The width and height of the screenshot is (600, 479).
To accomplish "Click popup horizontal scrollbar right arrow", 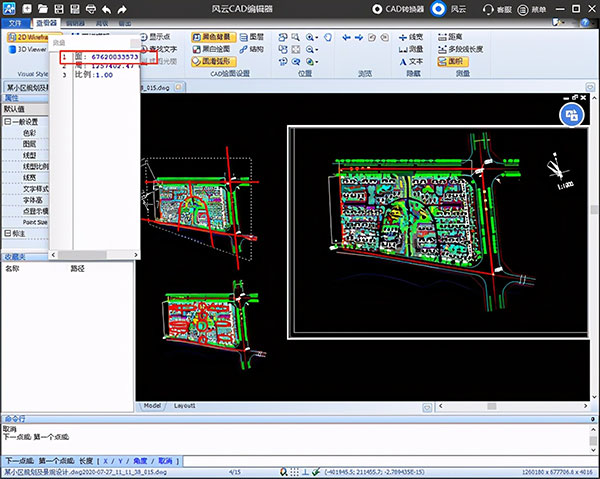I will (x=135, y=255).
